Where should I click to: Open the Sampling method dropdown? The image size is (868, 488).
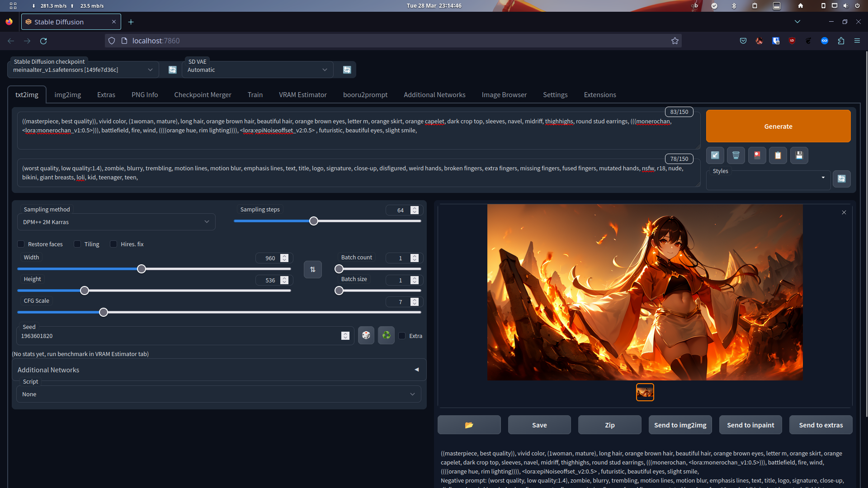click(116, 222)
